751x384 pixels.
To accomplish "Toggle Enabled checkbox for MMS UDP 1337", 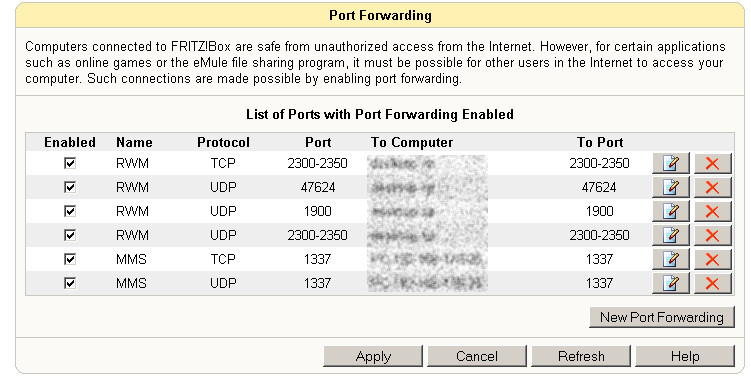I will click(70, 283).
